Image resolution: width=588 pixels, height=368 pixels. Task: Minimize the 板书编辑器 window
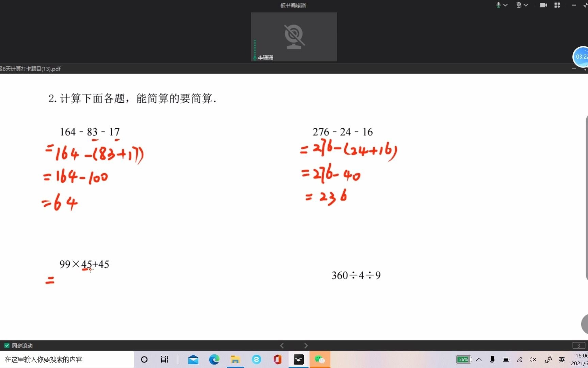pyautogui.click(x=574, y=5)
